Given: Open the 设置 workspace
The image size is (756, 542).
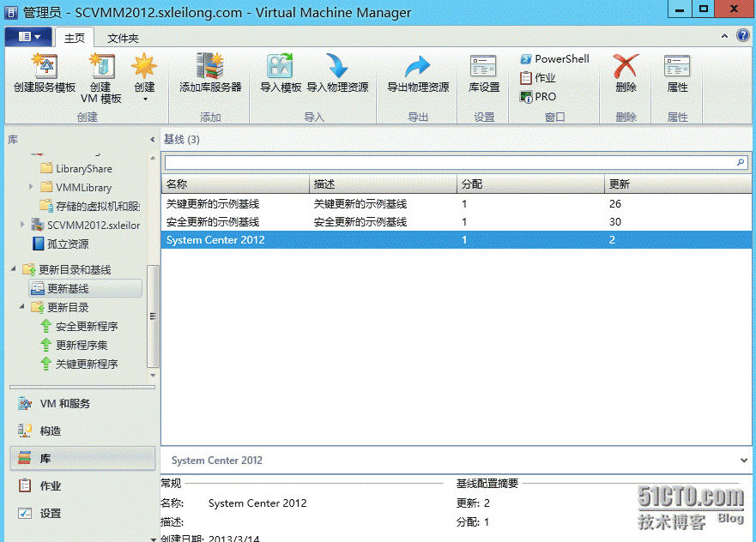Looking at the screenshot, I should 82,513.
